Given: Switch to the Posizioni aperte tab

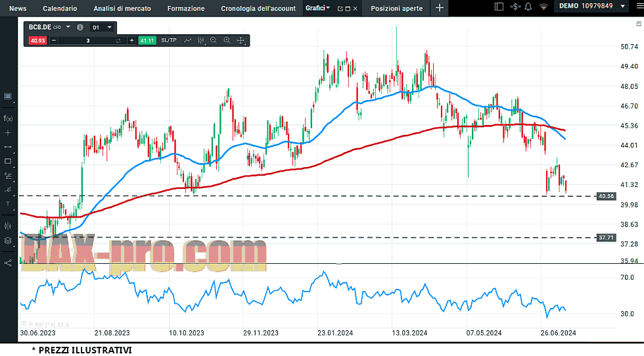Looking at the screenshot, I should click(397, 8).
